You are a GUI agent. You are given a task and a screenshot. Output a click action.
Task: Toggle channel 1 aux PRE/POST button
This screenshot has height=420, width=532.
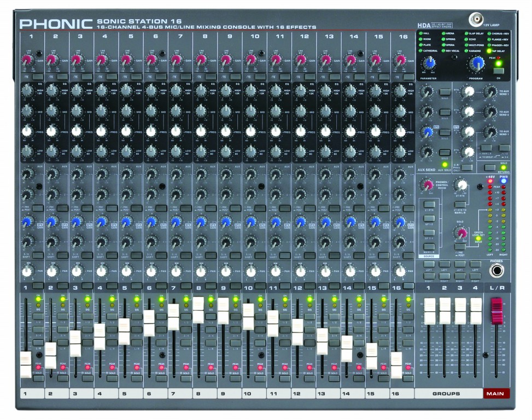click(38, 208)
